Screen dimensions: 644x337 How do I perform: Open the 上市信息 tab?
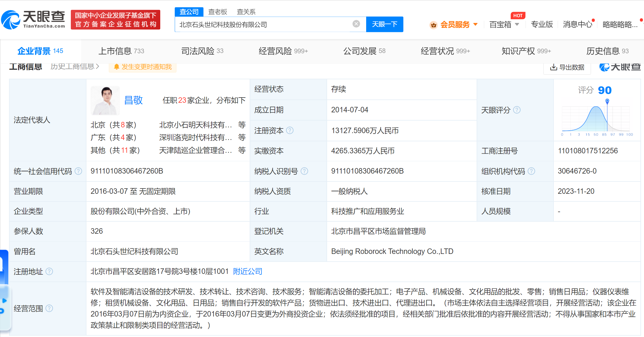[x=121, y=51]
